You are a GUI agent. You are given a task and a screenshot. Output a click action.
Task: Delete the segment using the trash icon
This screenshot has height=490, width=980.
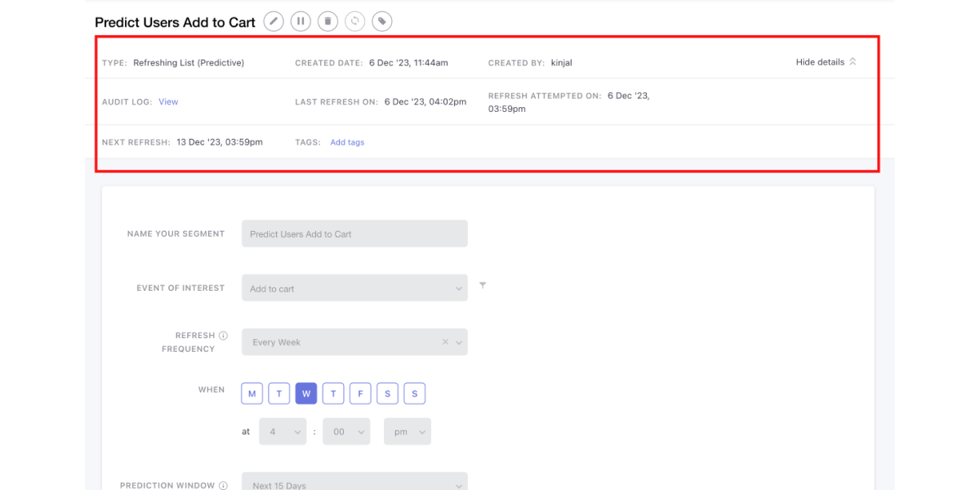(327, 22)
